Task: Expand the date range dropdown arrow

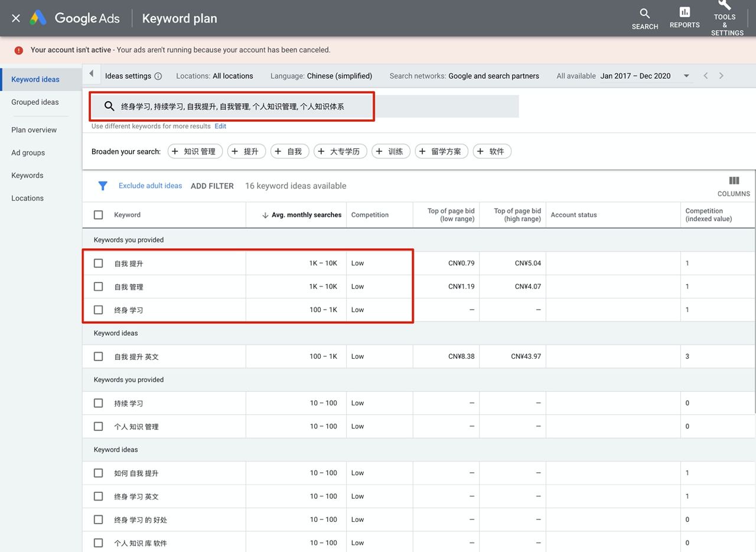Action: [686, 76]
